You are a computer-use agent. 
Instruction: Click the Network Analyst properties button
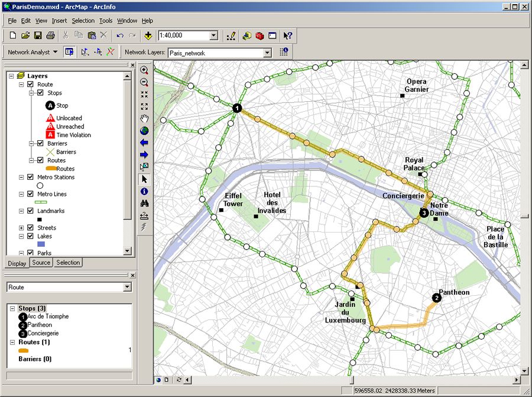(x=284, y=51)
